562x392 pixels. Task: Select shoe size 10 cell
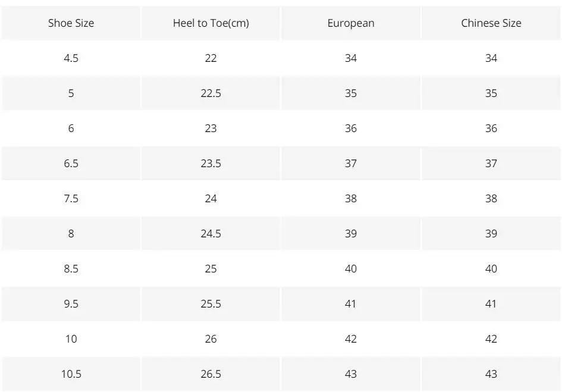(71, 339)
